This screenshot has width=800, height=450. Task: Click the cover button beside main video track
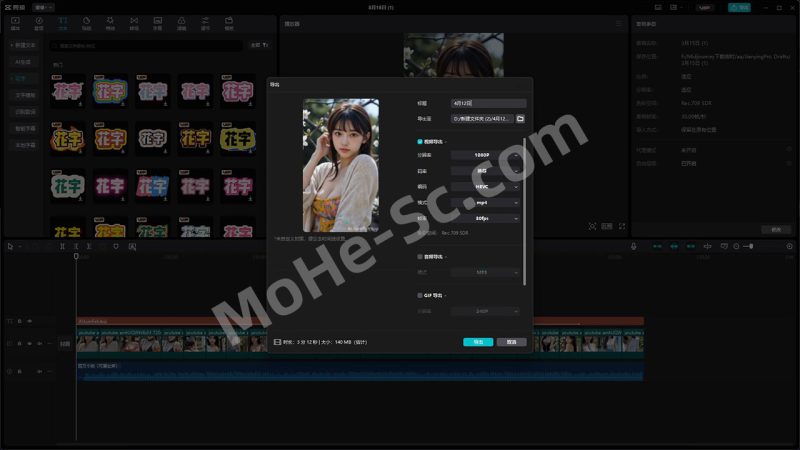[x=65, y=344]
